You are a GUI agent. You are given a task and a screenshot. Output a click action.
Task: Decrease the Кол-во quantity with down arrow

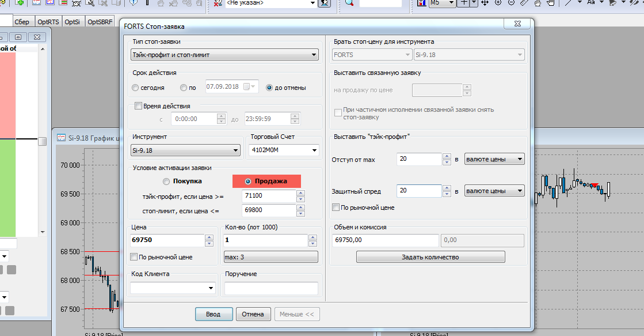tap(313, 243)
